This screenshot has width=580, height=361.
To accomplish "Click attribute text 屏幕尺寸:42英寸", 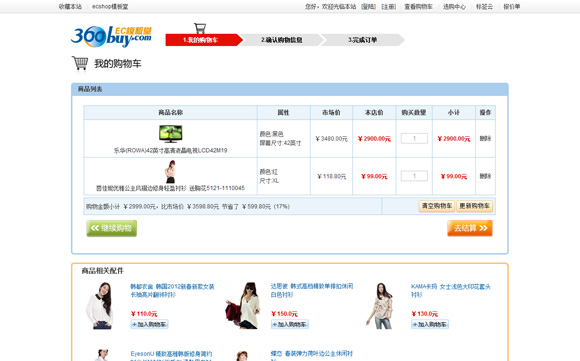I will tap(280, 143).
